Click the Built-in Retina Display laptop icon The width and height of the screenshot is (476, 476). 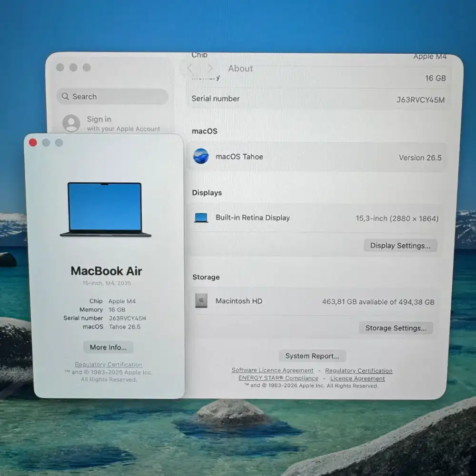pos(201,218)
